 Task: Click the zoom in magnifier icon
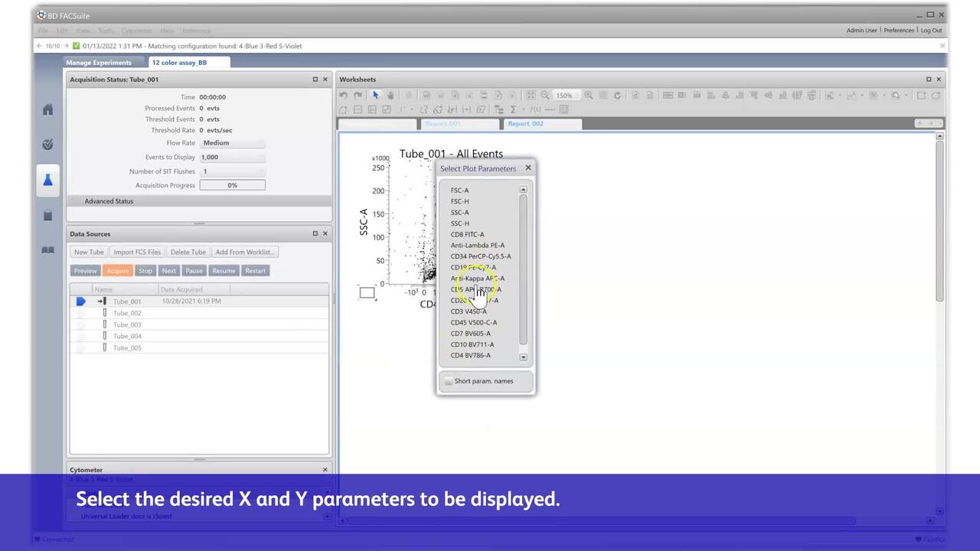pyautogui.click(x=588, y=95)
